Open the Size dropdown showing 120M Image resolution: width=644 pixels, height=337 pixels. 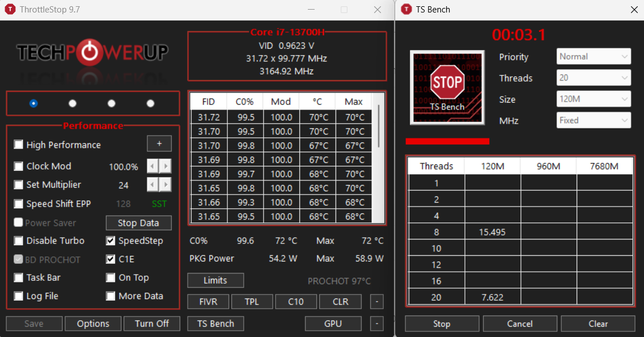tap(594, 99)
